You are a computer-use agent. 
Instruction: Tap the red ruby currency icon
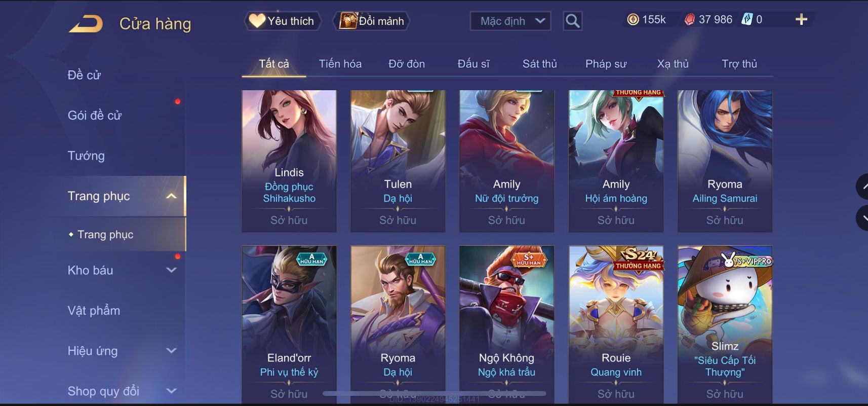(x=689, y=20)
